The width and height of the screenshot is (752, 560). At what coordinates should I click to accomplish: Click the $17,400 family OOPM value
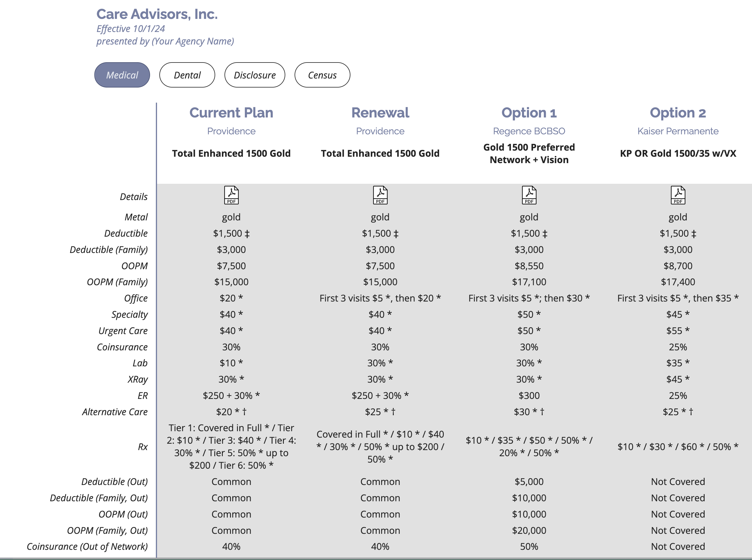click(x=678, y=282)
